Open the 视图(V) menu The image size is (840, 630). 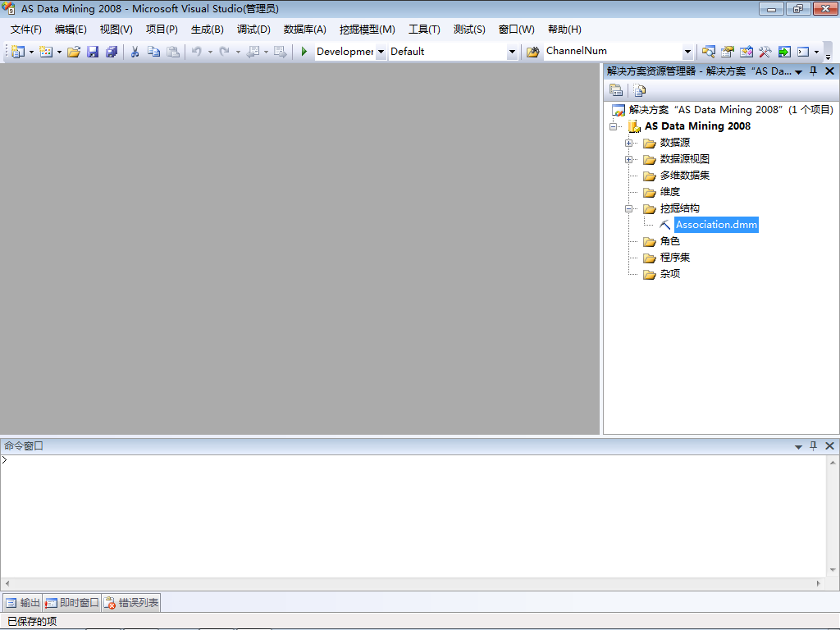(x=116, y=30)
